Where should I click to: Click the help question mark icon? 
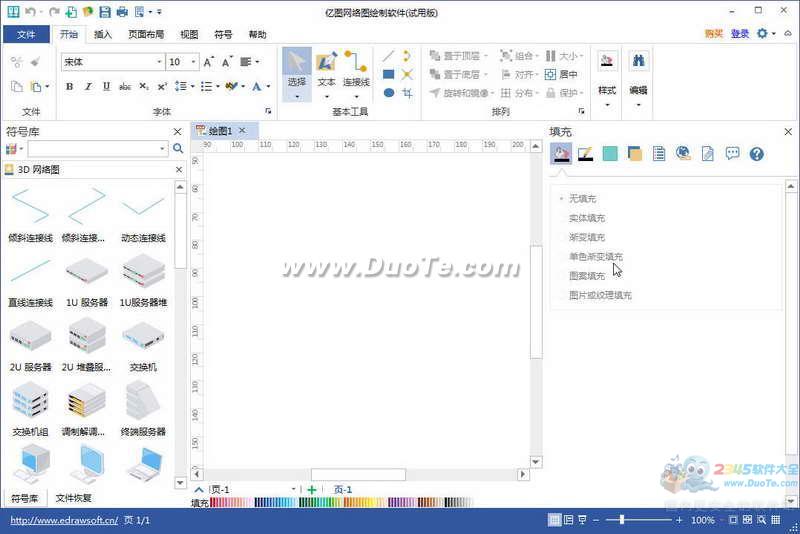pyautogui.click(x=757, y=153)
